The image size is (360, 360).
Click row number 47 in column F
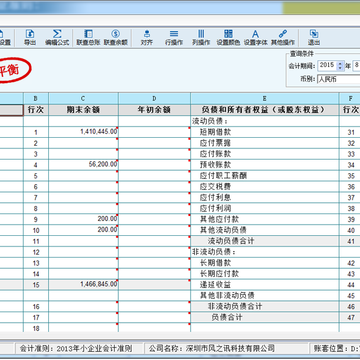pyautogui.click(x=350, y=317)
